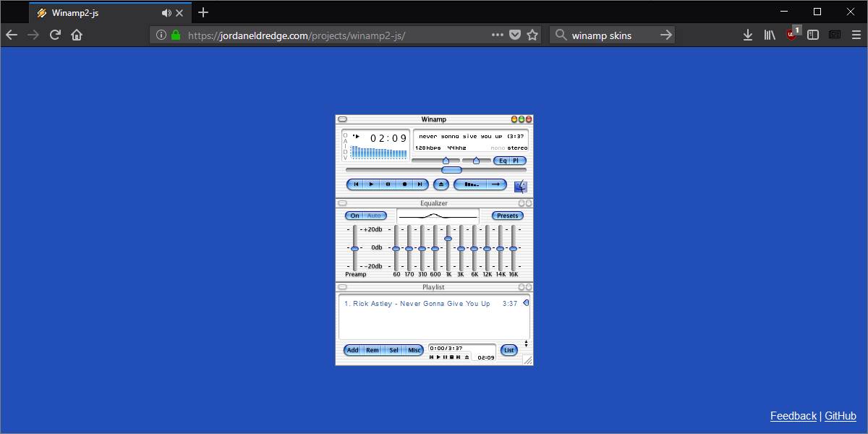Open the playlist Add menu
Viewport: 868px width, 434px height.
pos(352,350)
